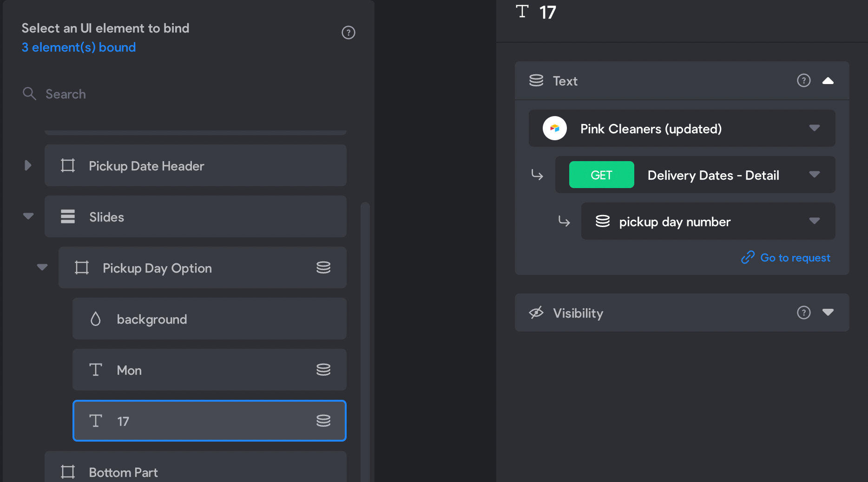
Task: Click the crossed-eye Visibility icon
Action: tap(536, 313)
